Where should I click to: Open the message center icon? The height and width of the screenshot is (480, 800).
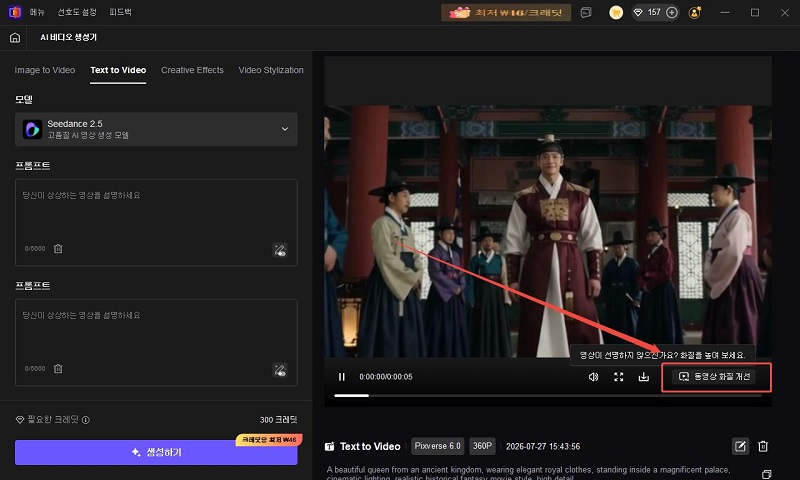(586, 13)
